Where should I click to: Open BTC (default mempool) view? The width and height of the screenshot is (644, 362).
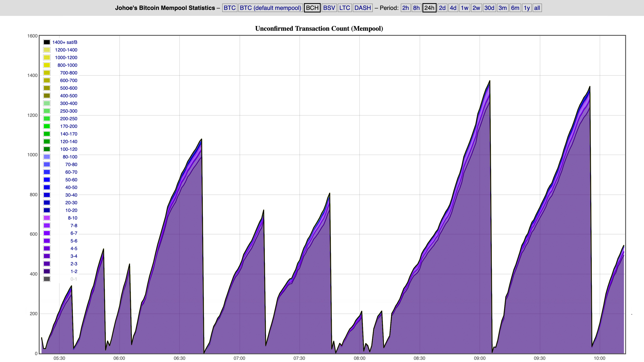(270, 8)
